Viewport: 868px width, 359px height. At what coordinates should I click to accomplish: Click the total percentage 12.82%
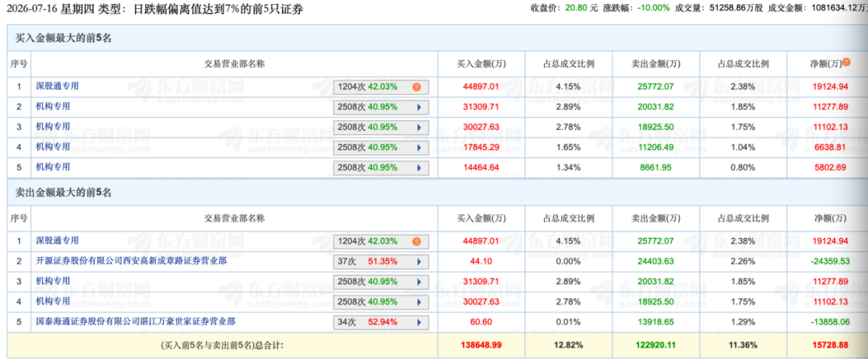pyautogui.click(x=568, y=345)
